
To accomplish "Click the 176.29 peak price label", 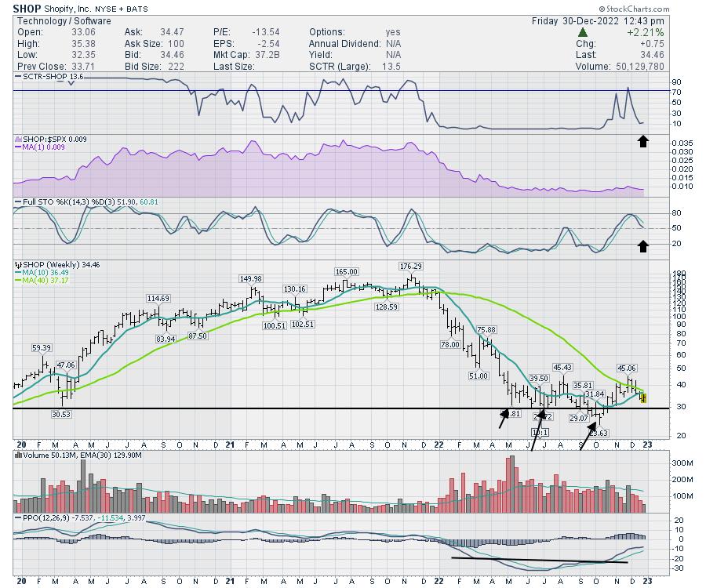I will [410, 266].
